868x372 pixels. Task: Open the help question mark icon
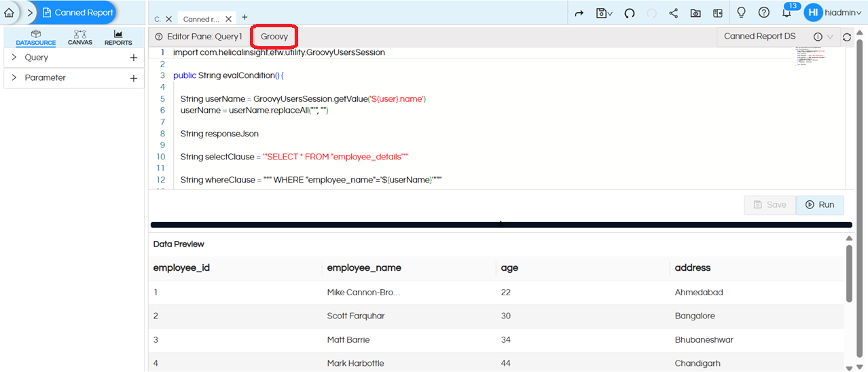point(763,13)
